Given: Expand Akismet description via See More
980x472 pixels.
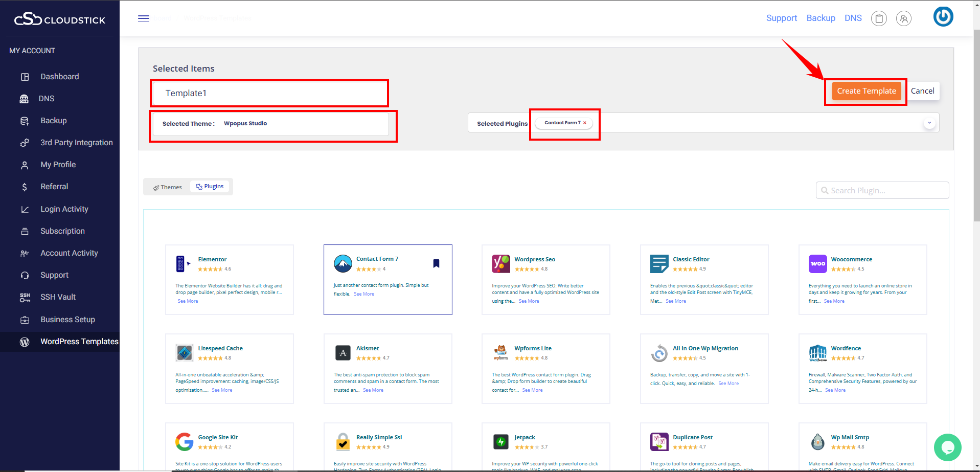Looking at the screenshot, I should (373, 390).
